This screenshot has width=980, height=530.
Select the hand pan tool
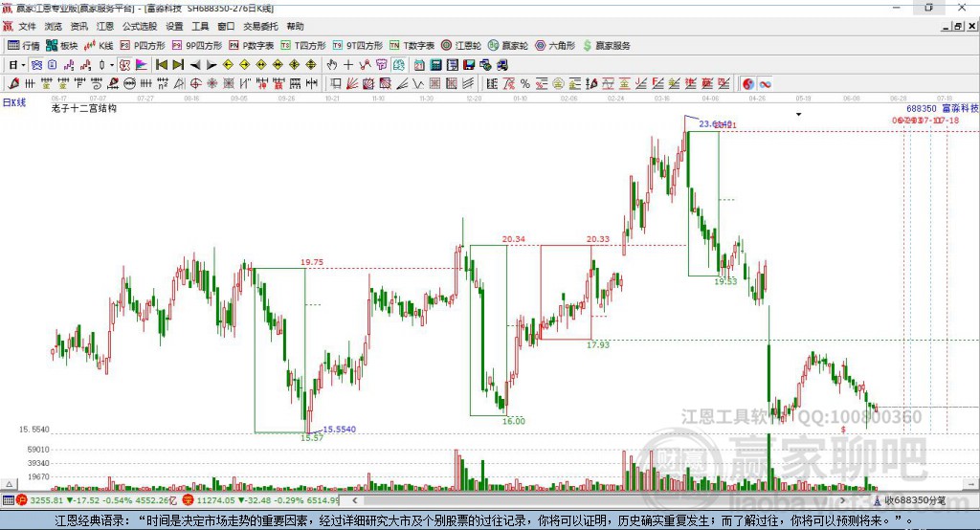point(332,65)
